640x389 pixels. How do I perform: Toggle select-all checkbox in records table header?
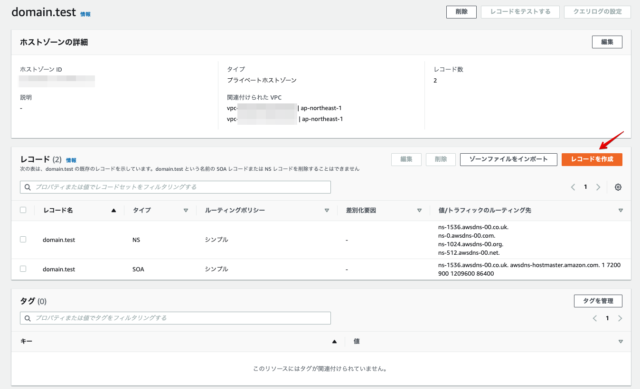(23, 210)
